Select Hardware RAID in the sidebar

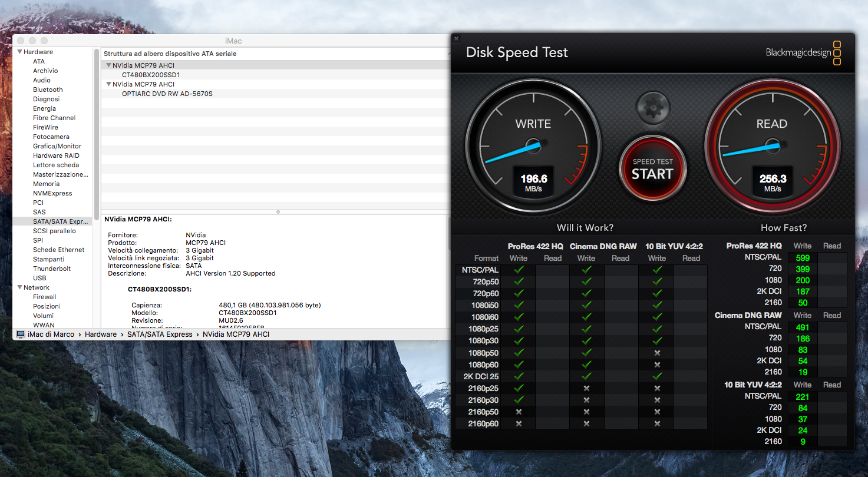point(56,155)
